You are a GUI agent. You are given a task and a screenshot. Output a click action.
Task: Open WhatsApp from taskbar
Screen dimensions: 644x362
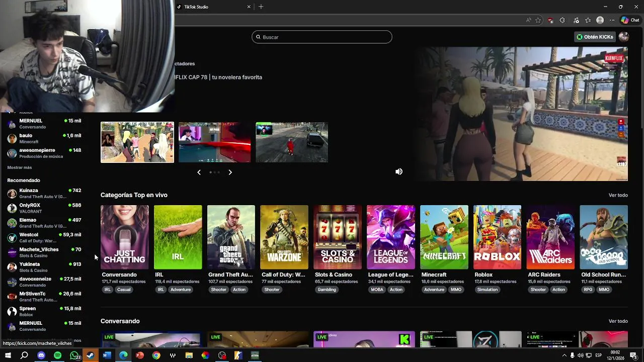(74, 355)
